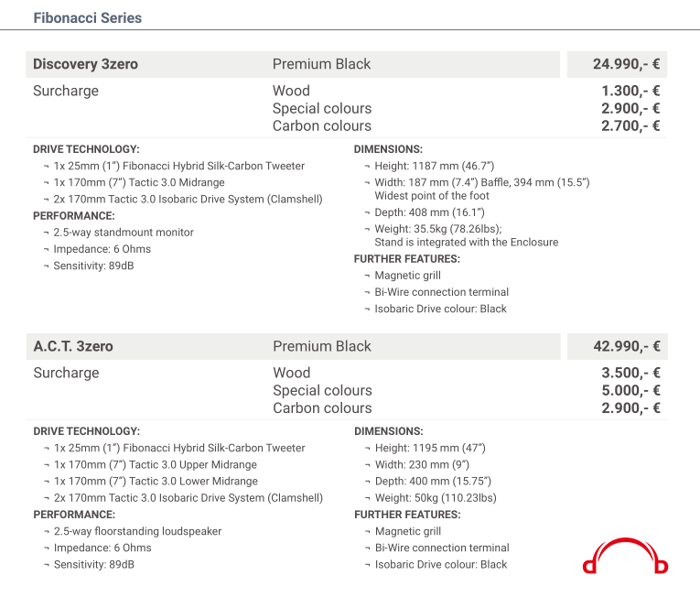Click the Tactic 3.0 Lower Midrange line
The image size is (700, 597).
pos(156,482)
